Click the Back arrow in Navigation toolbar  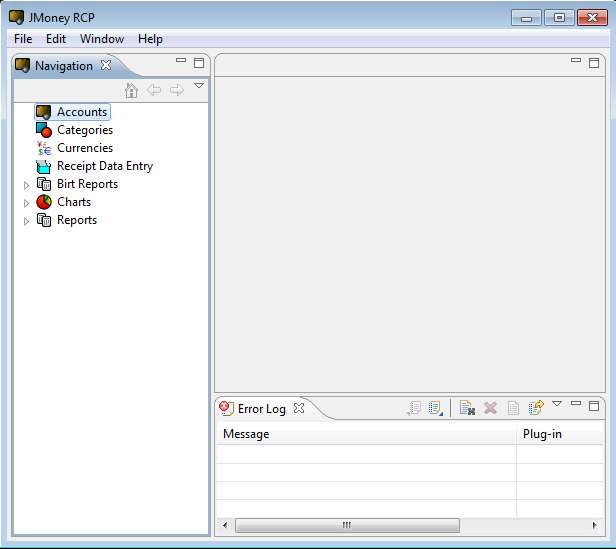pos(154,90)
